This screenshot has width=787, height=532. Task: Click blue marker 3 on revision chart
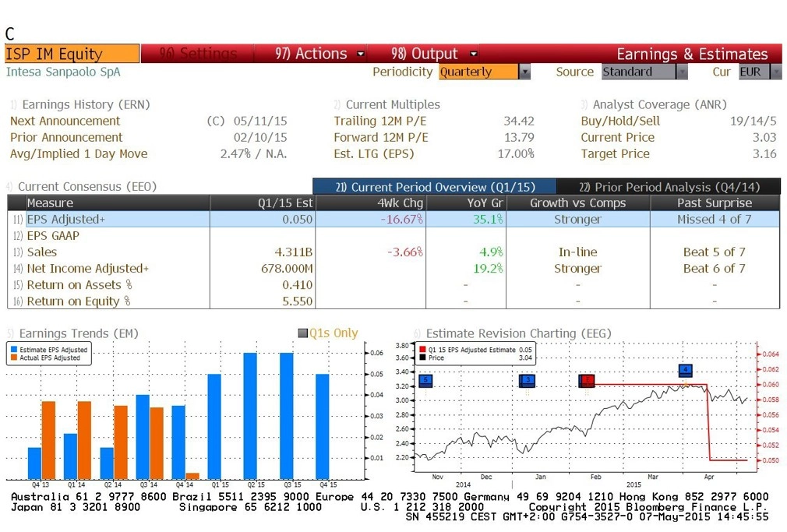(x=527, y=380)
